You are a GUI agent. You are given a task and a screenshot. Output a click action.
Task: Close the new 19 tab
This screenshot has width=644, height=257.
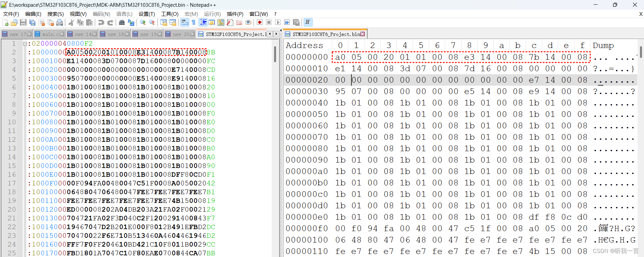(x=160, y=34)
